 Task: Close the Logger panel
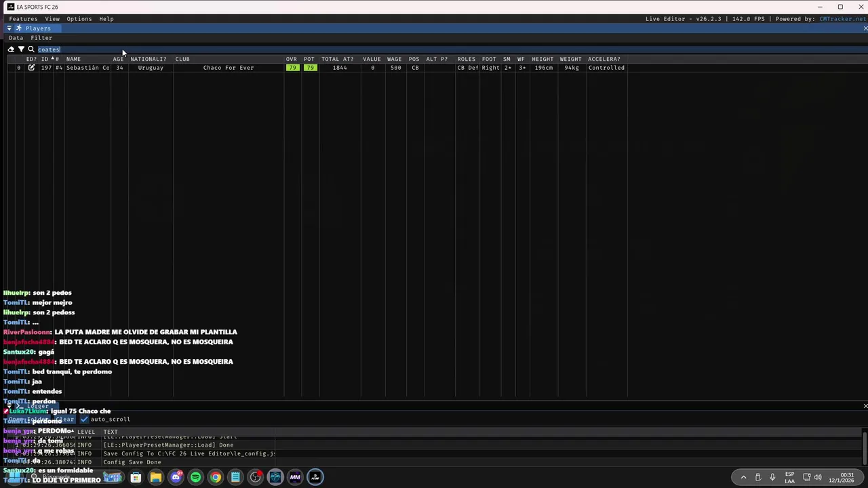coord(865,406)
